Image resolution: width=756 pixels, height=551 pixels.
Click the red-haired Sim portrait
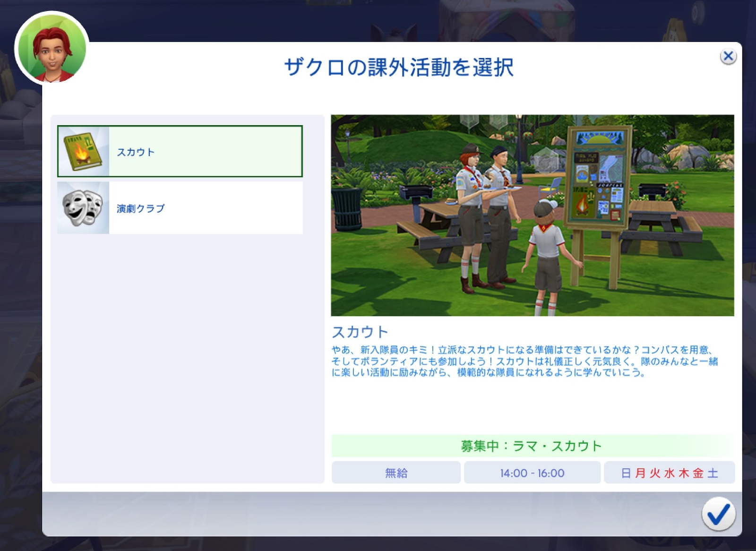(52, 49)
